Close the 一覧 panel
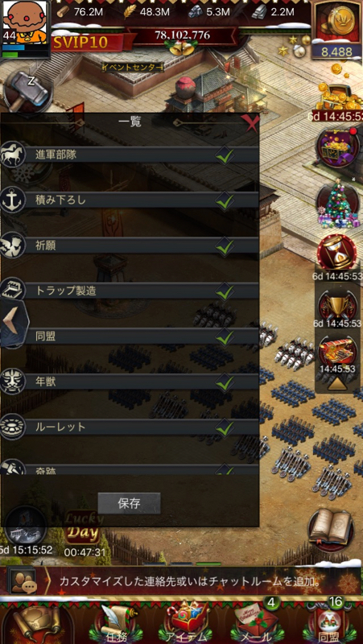 tap(250, 122)
